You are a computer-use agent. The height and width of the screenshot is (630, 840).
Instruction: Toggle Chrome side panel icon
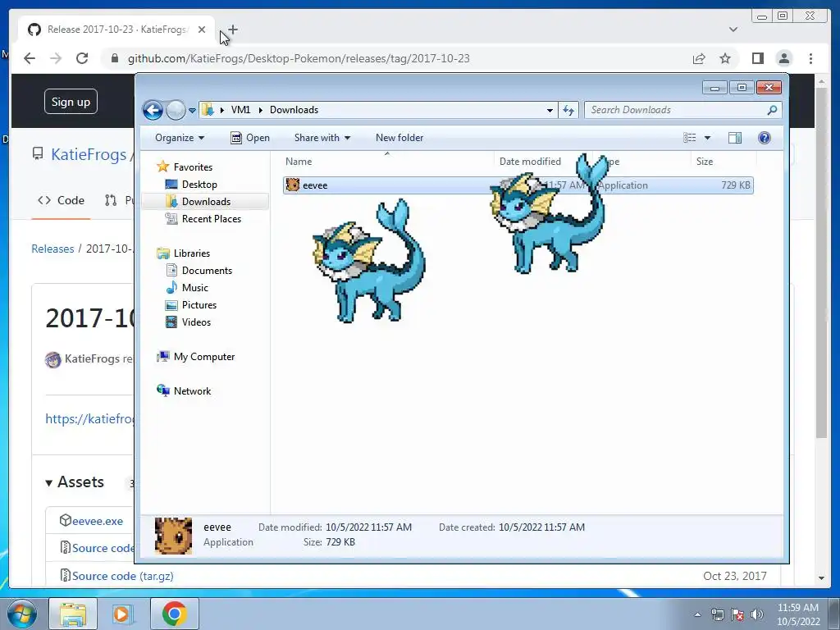757,58
